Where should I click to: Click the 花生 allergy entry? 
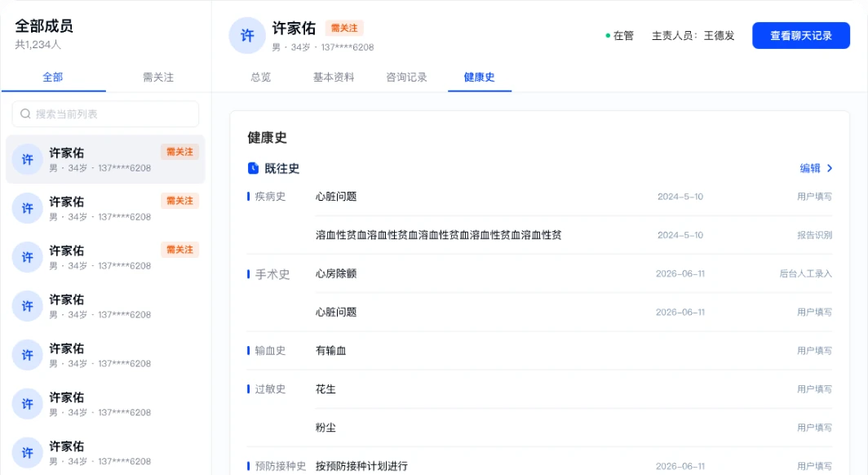(x=325, y=389)
